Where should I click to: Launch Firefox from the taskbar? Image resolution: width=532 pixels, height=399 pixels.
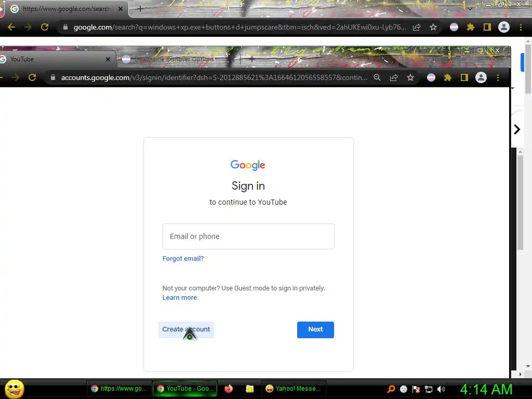[x=229, y=389]
